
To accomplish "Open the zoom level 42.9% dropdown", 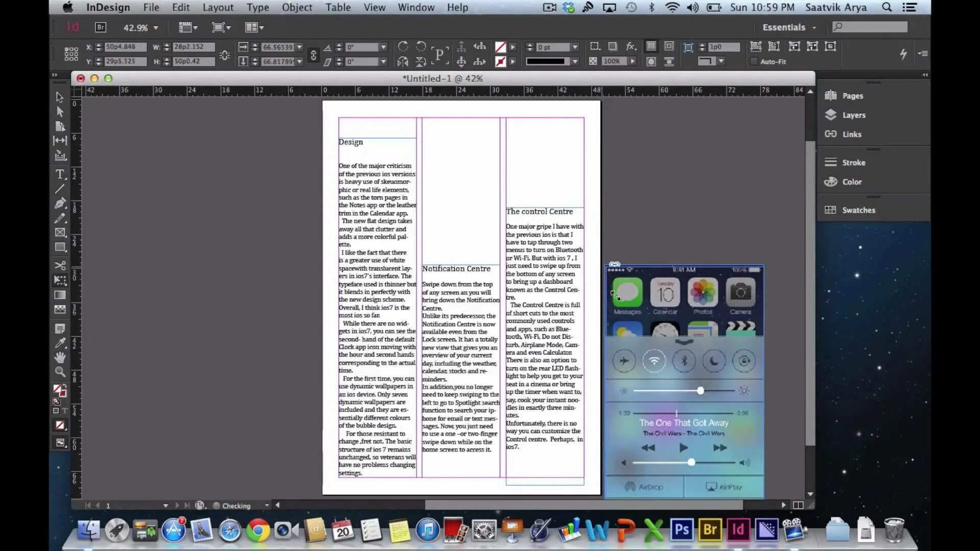I will point(155,28).
